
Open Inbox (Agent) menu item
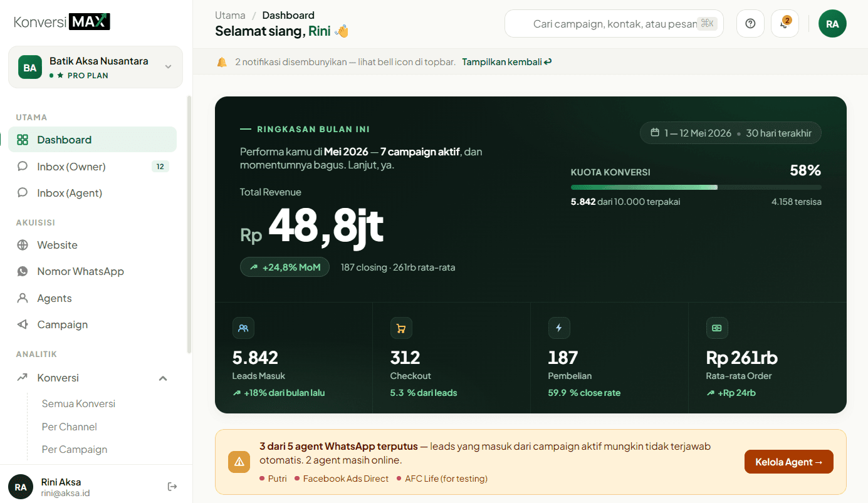tap(93, 193)
